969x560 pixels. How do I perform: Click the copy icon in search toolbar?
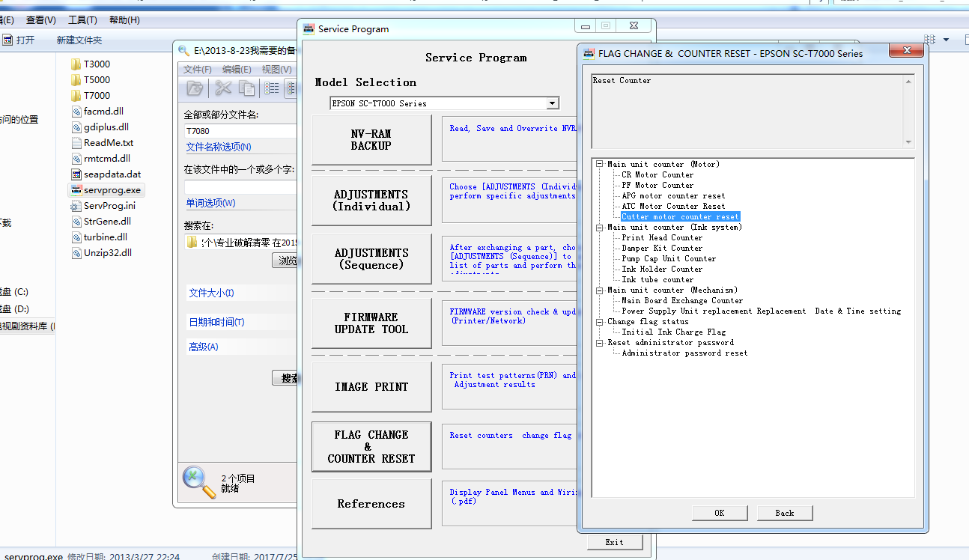point(246,88)
